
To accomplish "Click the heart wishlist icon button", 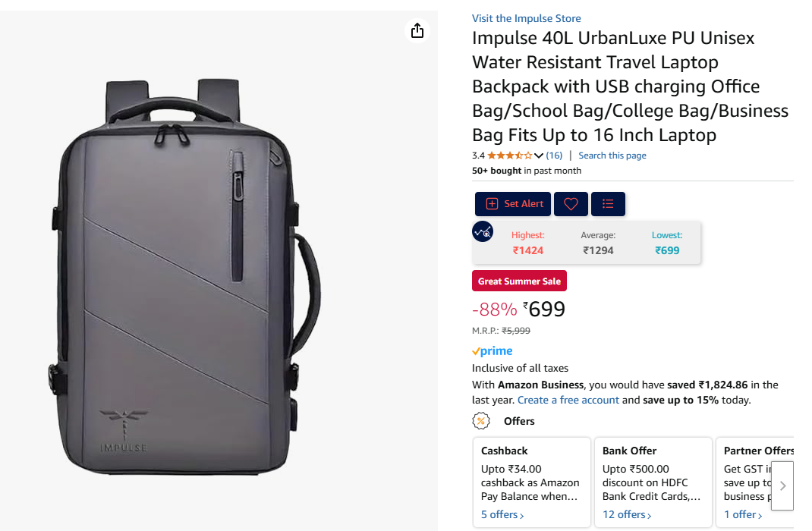I will click(571, 204).
